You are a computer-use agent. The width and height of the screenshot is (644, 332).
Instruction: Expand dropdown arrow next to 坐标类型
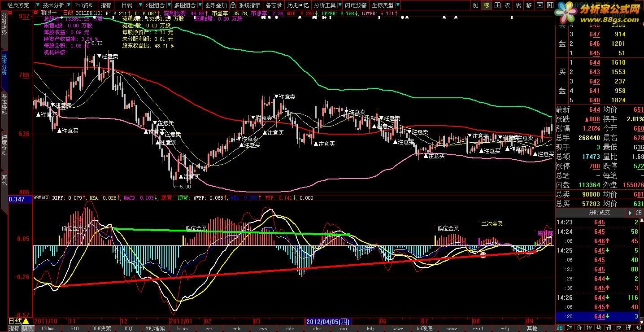pyautogui.click(x=398, y=5)
